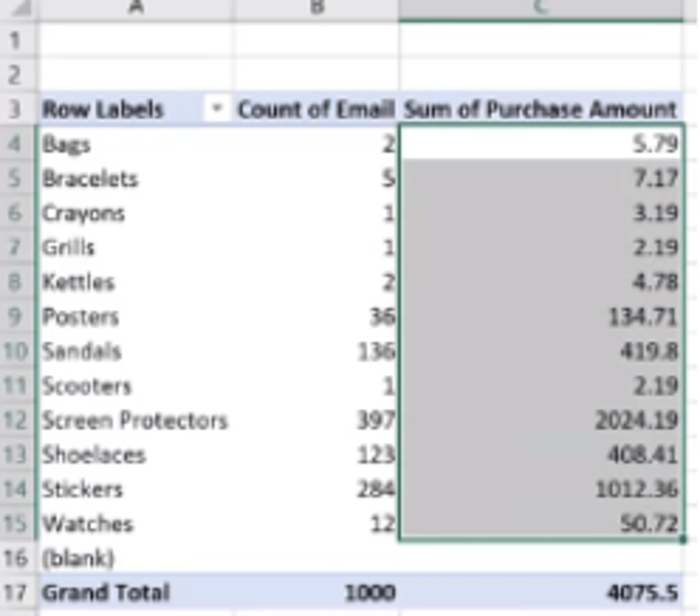Open the Row Labels filter dropdown

tap(217, 108)
